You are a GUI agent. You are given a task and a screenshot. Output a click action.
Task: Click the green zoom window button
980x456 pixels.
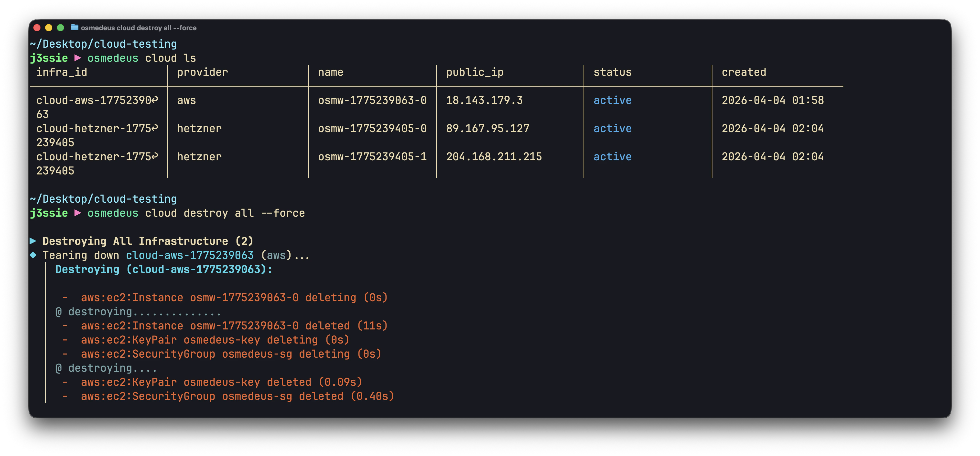click(x=60, y=27)
